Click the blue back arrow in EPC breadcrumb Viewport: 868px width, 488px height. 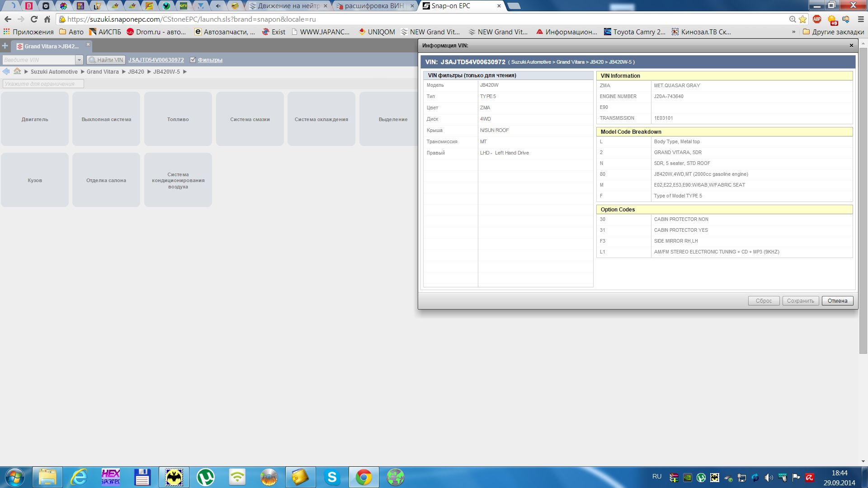tap(6, 71)
